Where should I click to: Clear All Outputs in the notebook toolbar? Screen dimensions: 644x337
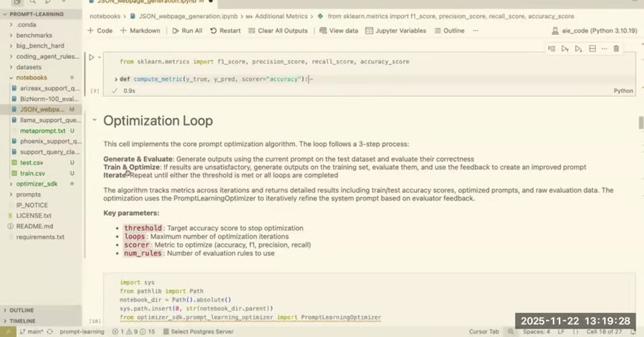278,31
